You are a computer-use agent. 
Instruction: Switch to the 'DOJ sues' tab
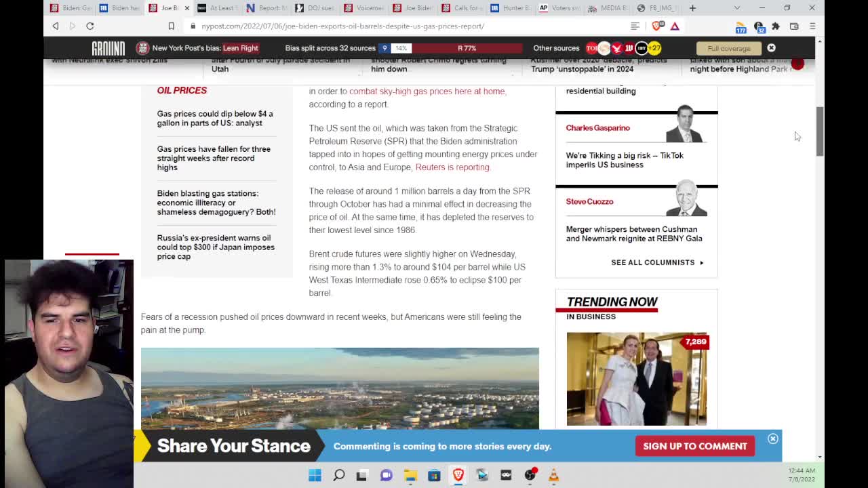click(315, 8)
